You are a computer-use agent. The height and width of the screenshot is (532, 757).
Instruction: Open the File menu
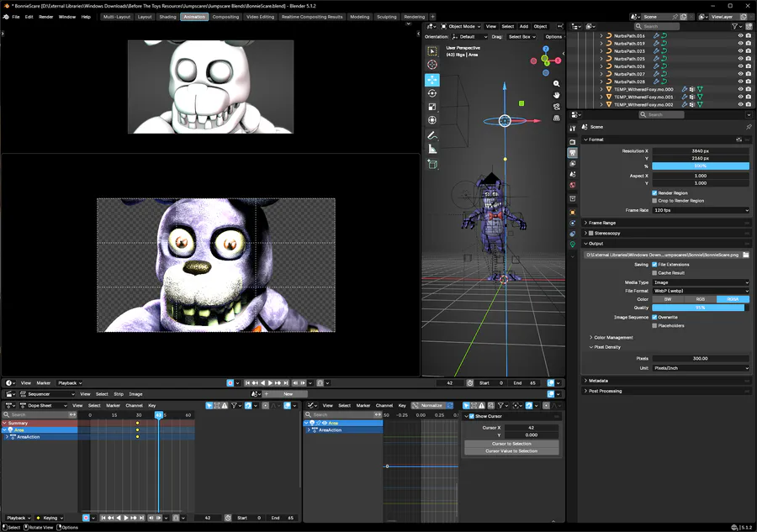click(16, 17)
